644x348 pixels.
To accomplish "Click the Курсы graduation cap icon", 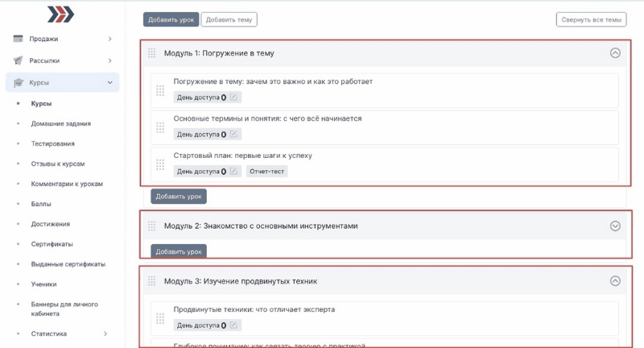I will coord(17,82).
